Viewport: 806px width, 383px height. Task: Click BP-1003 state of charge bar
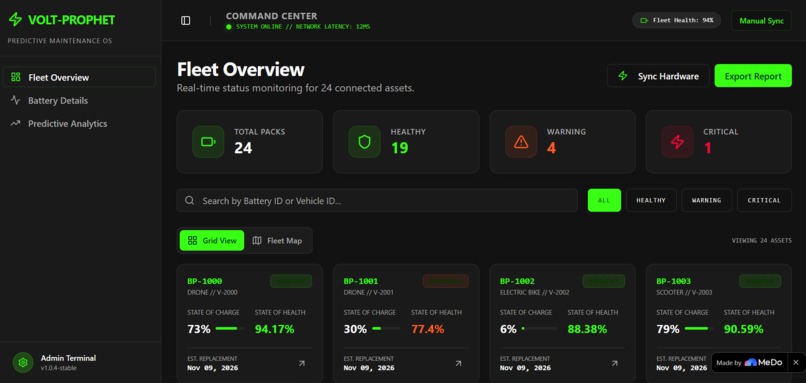pos(699,329)
